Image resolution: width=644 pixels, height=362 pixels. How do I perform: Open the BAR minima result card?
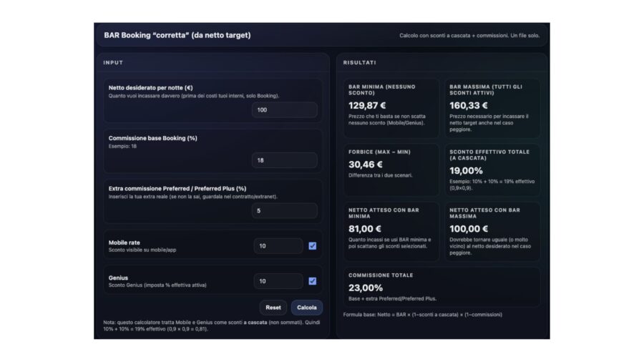point(391,108)
